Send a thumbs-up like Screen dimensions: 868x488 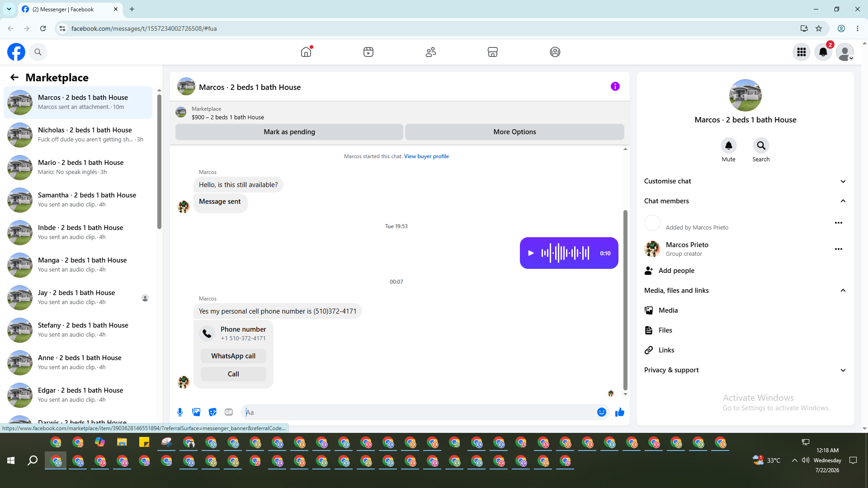(620, 412)
